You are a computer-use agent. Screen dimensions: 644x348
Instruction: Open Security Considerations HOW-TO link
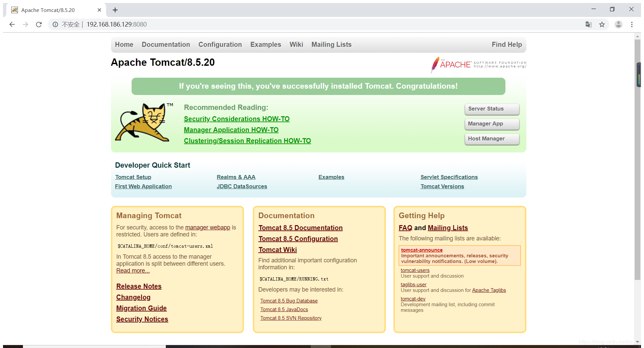pos(237,119)
